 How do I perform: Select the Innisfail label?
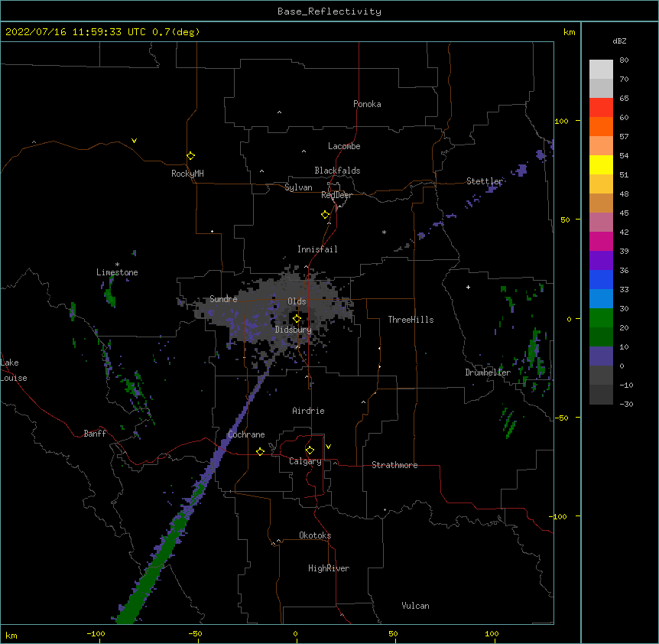click(317, 249)
